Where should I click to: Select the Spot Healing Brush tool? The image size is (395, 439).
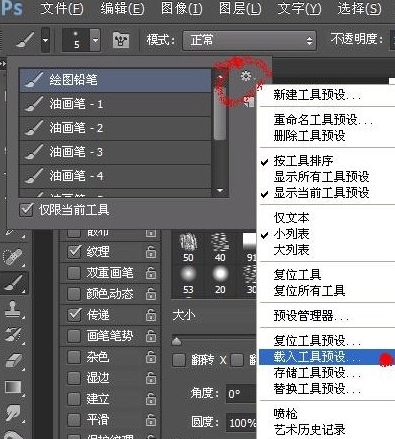tap(14, 258)
